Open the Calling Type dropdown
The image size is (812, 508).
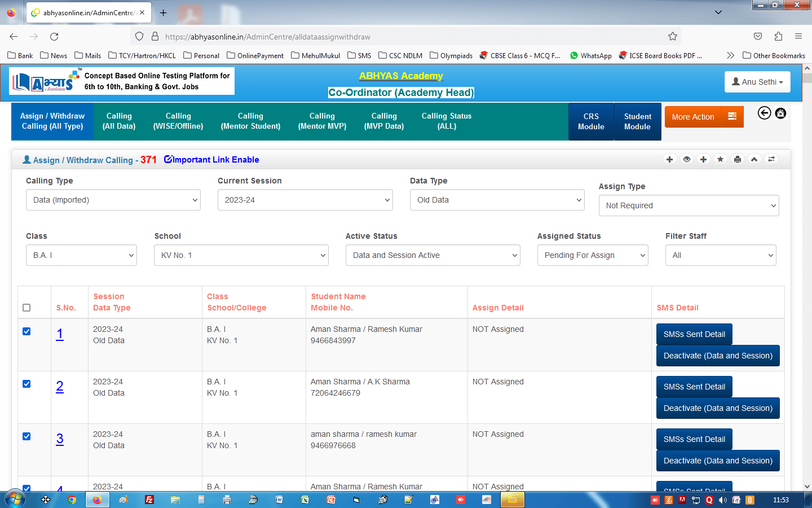tap(113, 200)
